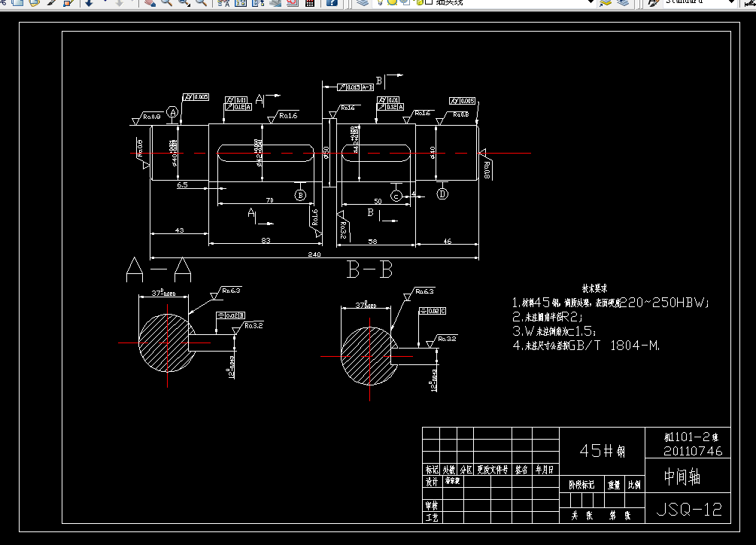
Task: Select the circled datum symbol D
Action: pyautogui.click(x=442, y=194)
